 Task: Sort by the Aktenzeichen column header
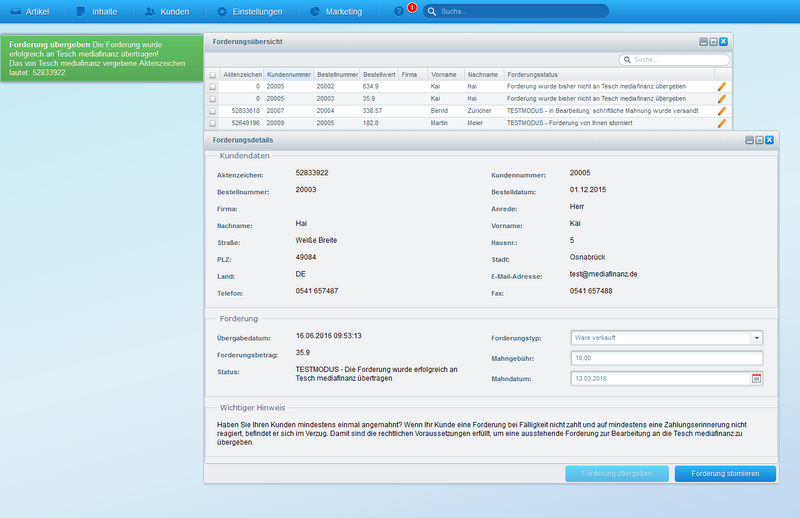(242, 75)
